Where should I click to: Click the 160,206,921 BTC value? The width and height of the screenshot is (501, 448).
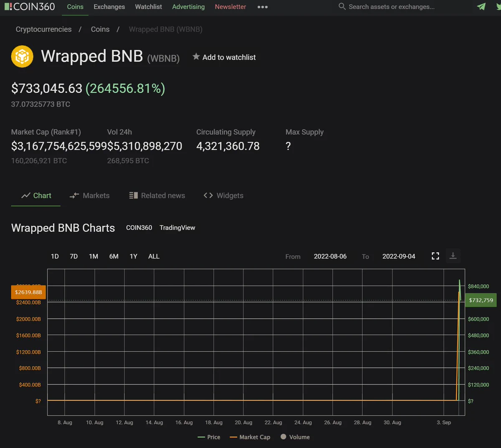coord(39,161)
